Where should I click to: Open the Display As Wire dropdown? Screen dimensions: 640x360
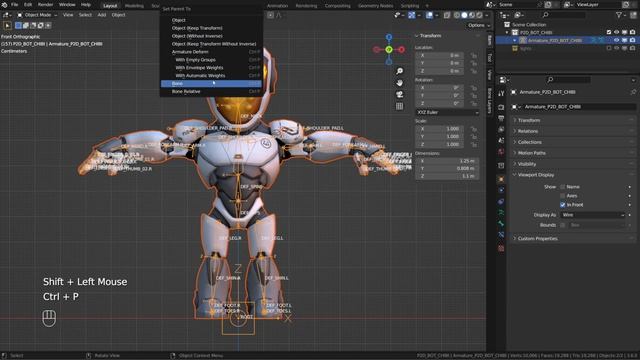pyautogui.click(x=593, y=215)
